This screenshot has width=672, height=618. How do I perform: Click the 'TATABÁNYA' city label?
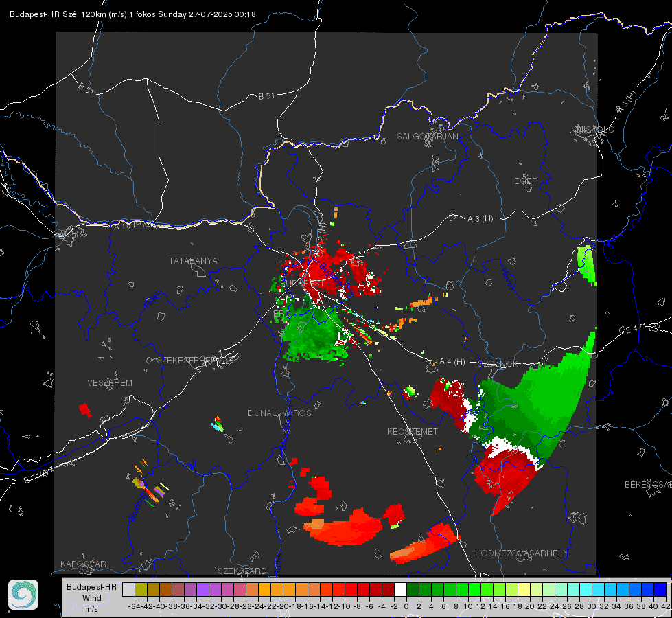pyautogui.click(x=193, y=260)
